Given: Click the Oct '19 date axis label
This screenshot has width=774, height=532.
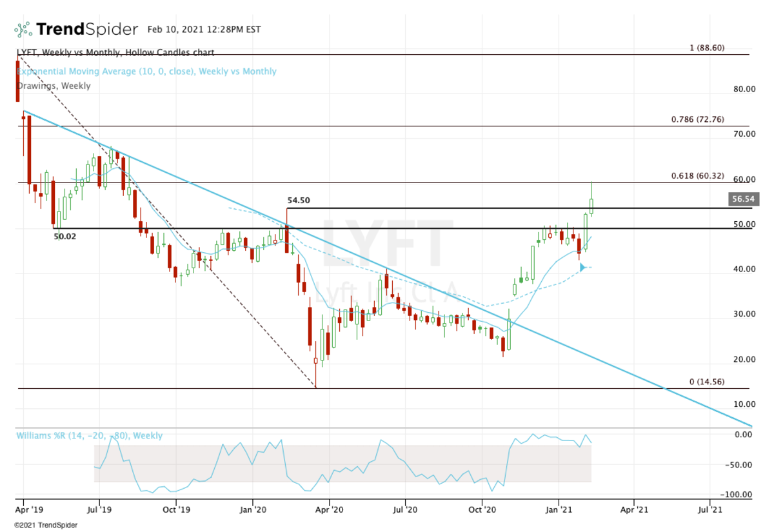Looking at the screenshot, I should click(x=176, y=509).
